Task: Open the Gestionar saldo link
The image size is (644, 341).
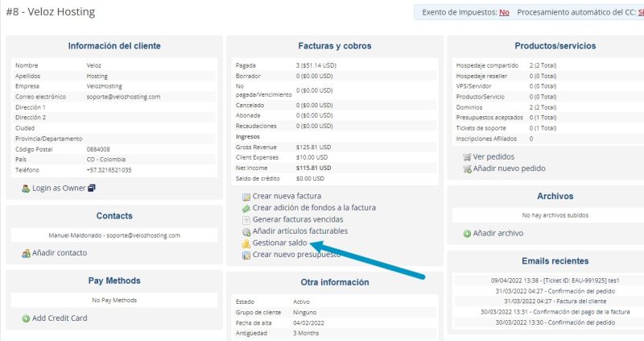Action: pyautogui.click(x=279, y=243)
